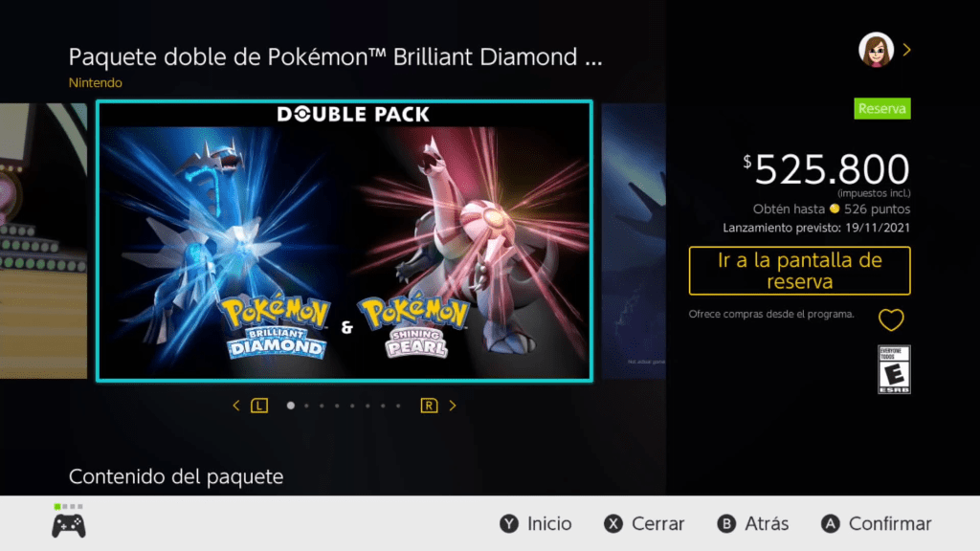Select the R shoulder button icon
980x551 pixels.
point(429,406)
